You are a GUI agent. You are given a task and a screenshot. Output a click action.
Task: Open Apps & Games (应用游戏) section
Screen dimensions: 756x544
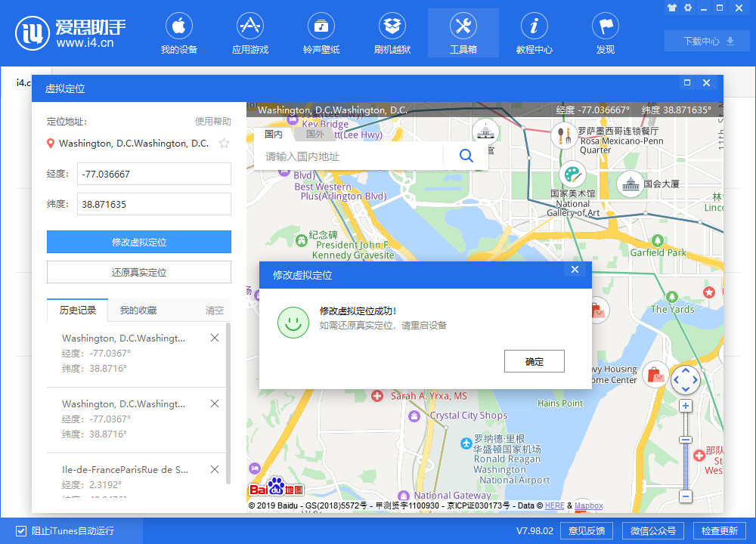tap(249, 34)
